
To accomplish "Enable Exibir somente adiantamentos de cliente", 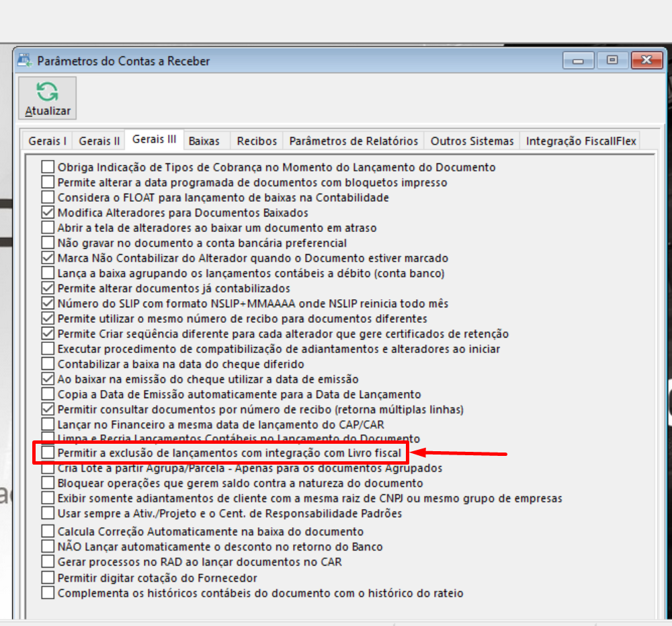I will pyautogui.click(x=48, y=498).
